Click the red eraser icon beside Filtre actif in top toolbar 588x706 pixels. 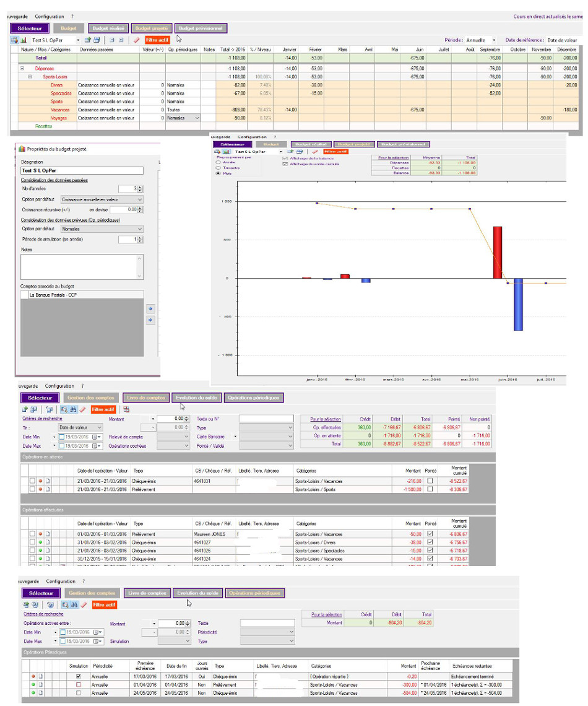tap(136, 40)
